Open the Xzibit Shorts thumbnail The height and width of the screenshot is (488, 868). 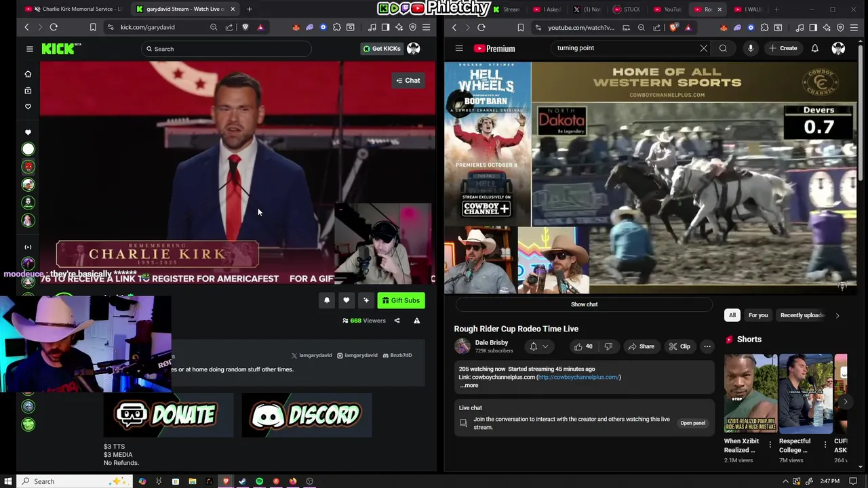(x=750, y=393)
